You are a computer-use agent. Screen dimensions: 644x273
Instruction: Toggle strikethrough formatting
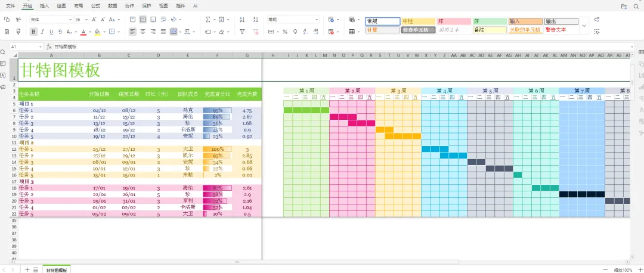(x=60, y=32)
